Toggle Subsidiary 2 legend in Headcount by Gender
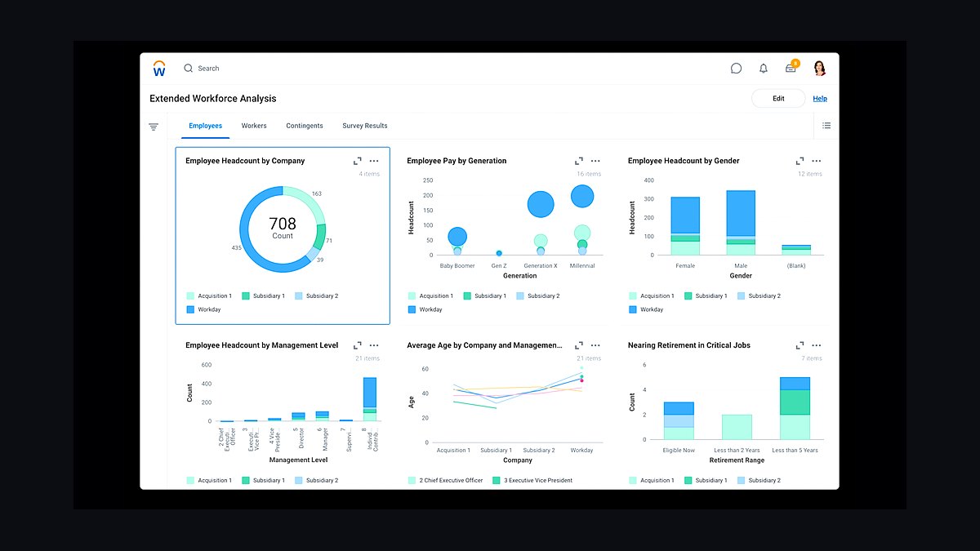The image size is (980, 551). (759, 295)
